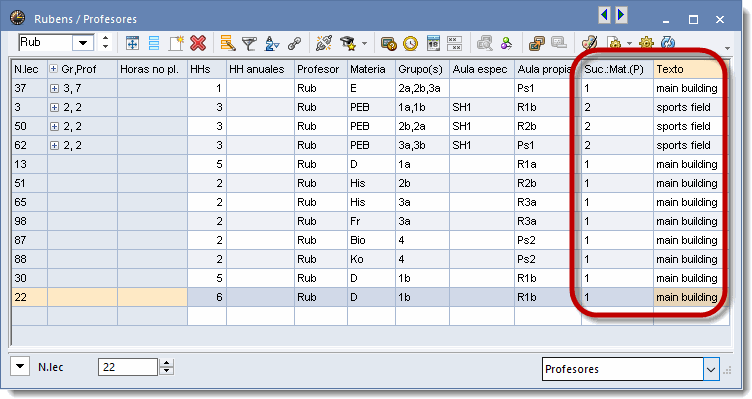This screenshot has width=752, height=399.
Task: Open settings via the yellow gear icon
Action: click(646, 43)
